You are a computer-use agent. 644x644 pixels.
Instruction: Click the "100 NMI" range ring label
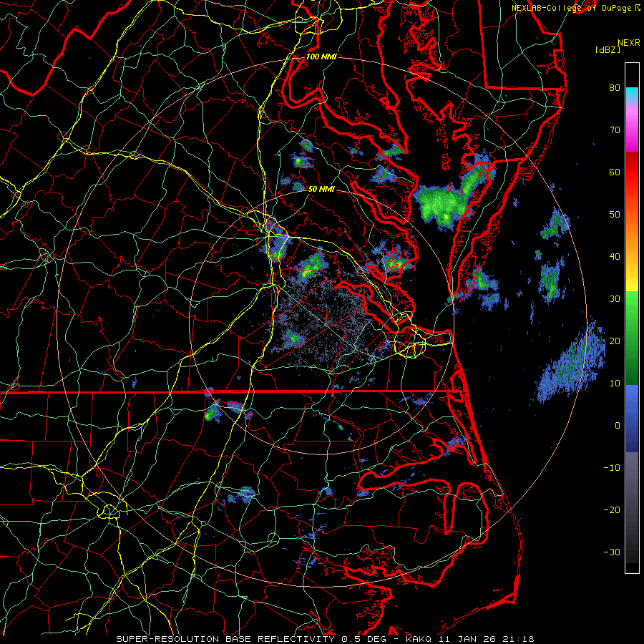pos(321,57)
